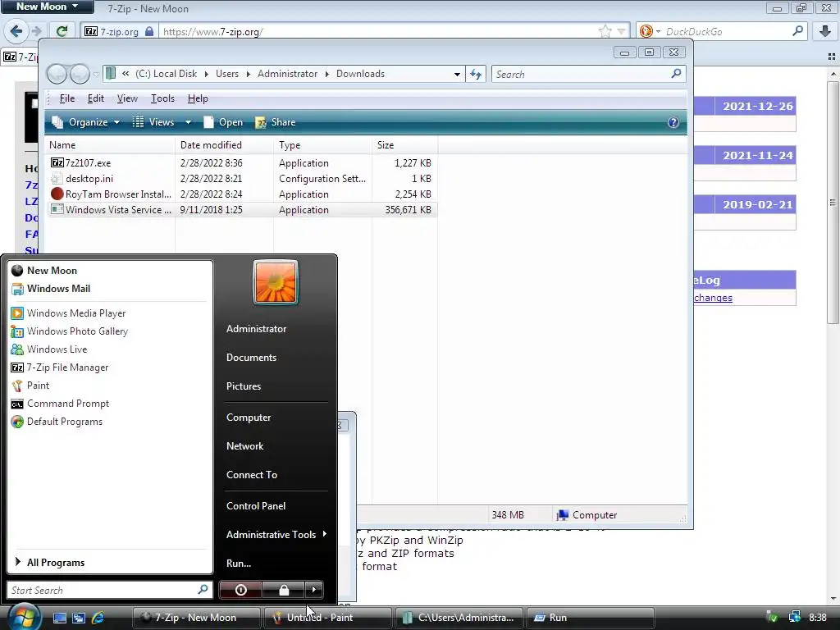
Task: Open the Tools menu in Explorer
Action: tap(162, 98)
